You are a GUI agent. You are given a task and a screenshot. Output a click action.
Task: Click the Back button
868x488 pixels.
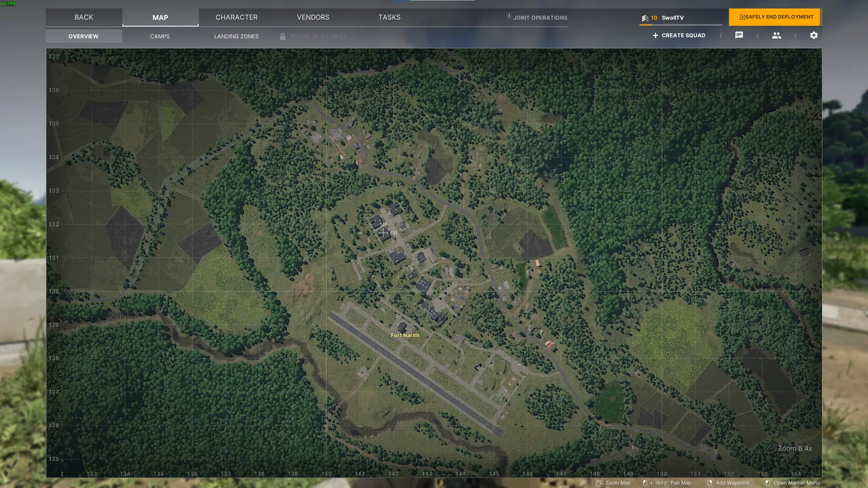coord(84,17)
